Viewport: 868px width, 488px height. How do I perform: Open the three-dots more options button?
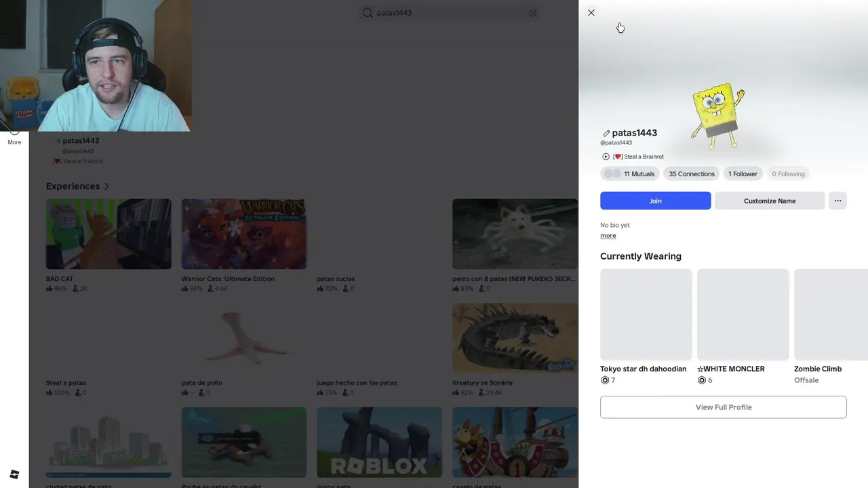coord(837,201)
